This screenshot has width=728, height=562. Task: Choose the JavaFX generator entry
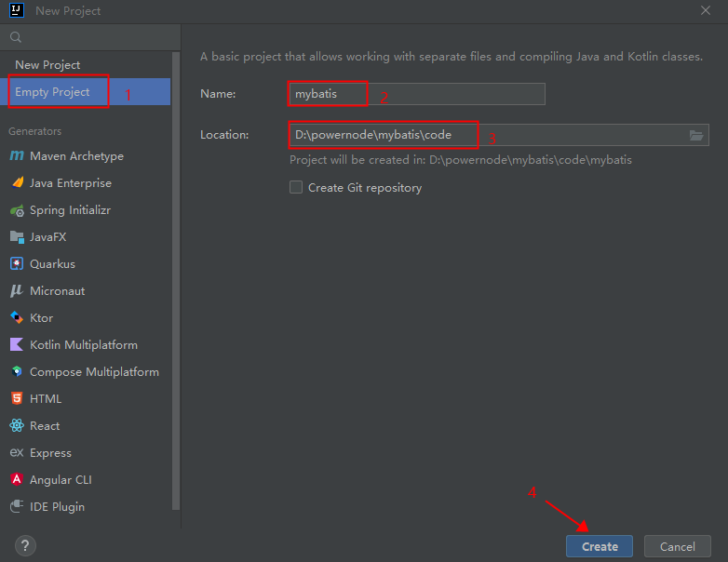point(47,237)
